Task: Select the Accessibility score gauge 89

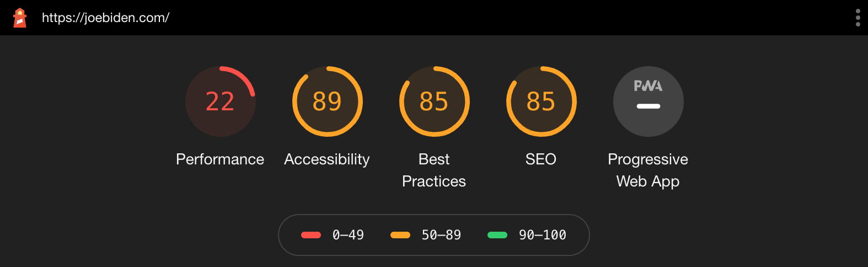Action: (328, 102)
